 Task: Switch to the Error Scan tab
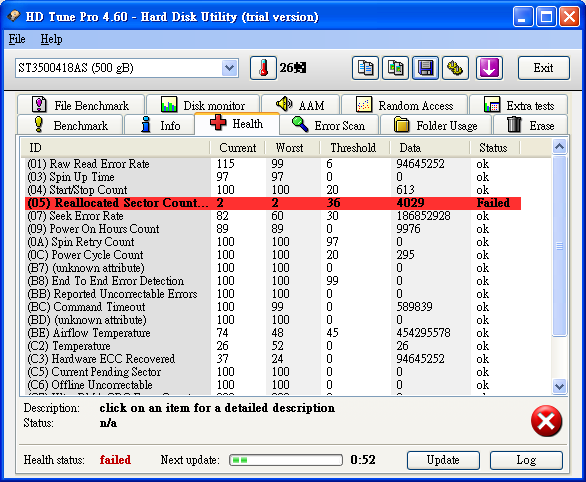329,125
